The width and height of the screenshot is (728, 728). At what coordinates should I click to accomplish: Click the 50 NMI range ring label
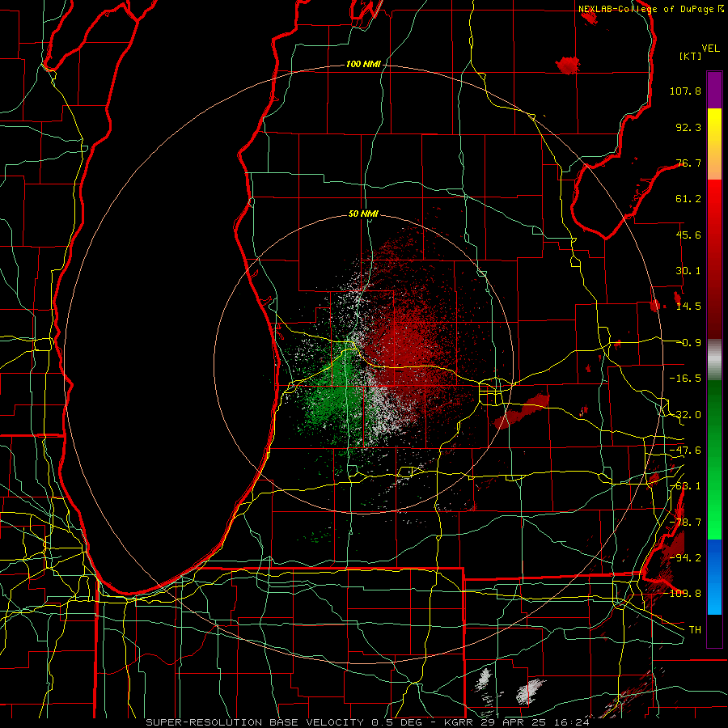pyautogui.click(x=363, y=214)
